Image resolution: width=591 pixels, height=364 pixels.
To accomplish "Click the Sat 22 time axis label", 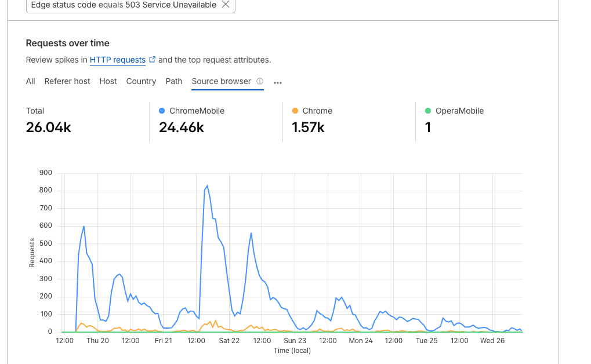I will 229,341.
